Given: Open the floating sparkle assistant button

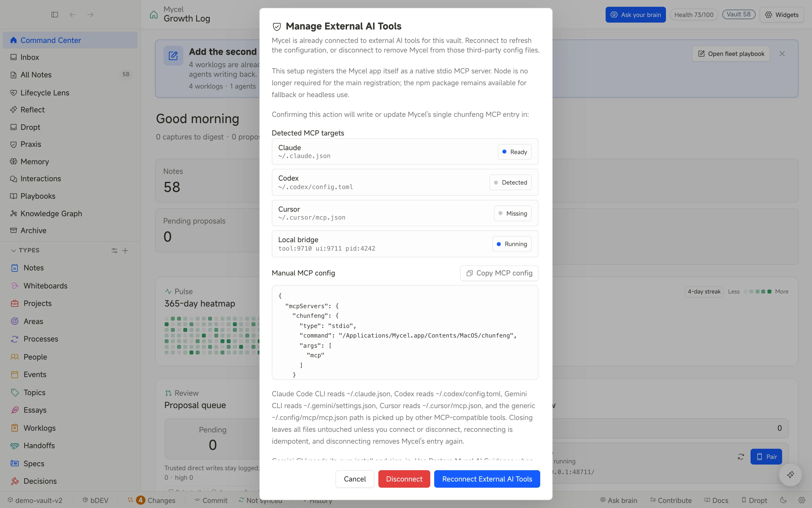Looking at the screenshot, I should [791, 475].
